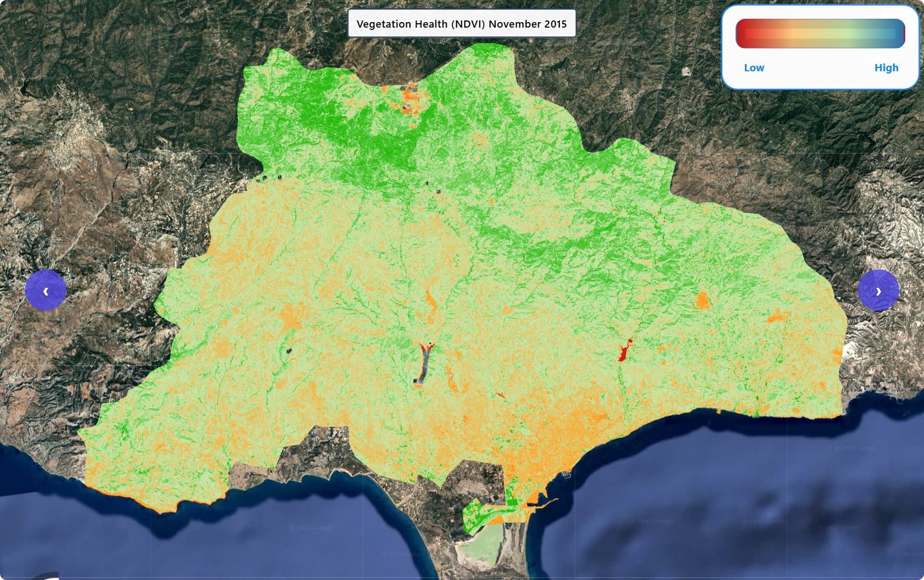Select the Vegetation Health NDVI November 2015 title
The image size is (924, 580).
[x=461, y=24]
